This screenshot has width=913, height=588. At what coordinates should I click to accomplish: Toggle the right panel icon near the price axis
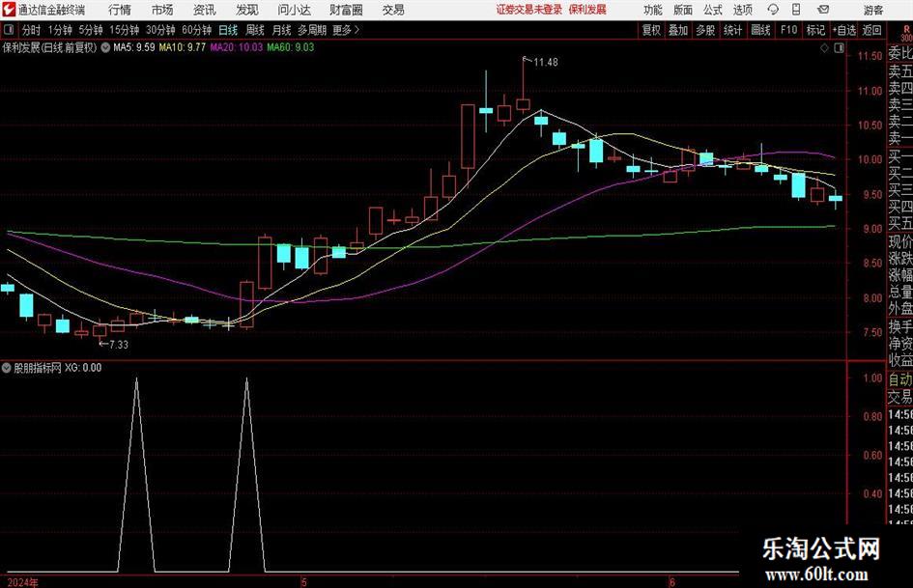click(839, 47)
